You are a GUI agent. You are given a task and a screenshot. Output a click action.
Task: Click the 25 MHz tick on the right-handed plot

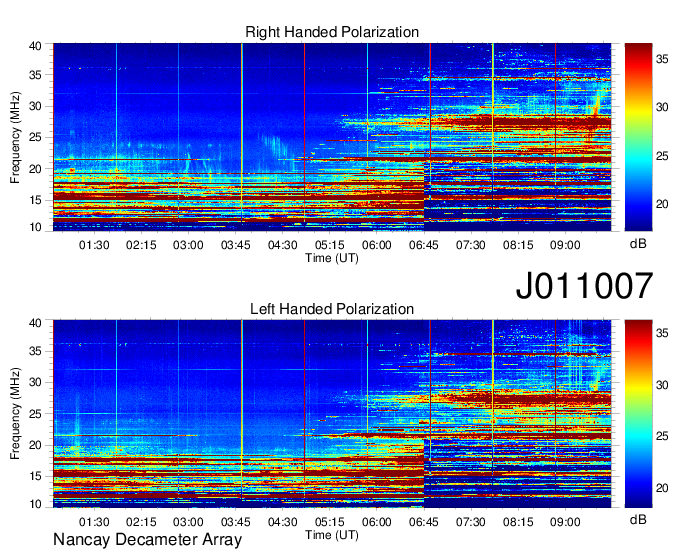(35, 137)
